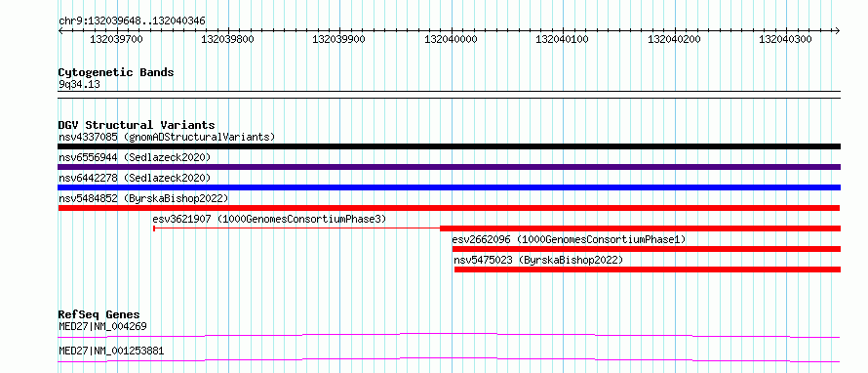Click the magenta MED27|NM_001253881 transcript line
The height and width of the screenshot is (373, 868).
click(x=449, y=359)
